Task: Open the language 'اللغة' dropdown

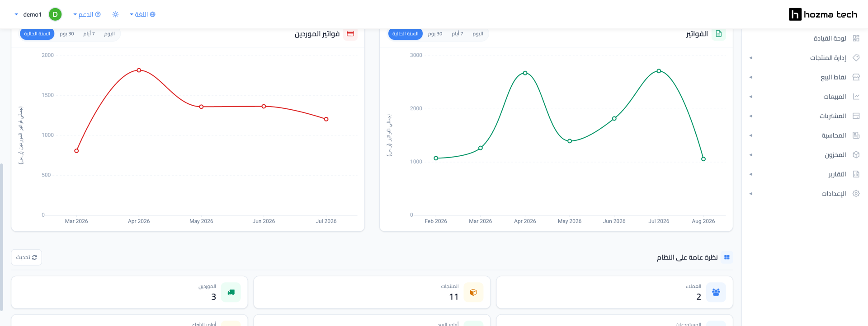Action: [x=143, y=14]
